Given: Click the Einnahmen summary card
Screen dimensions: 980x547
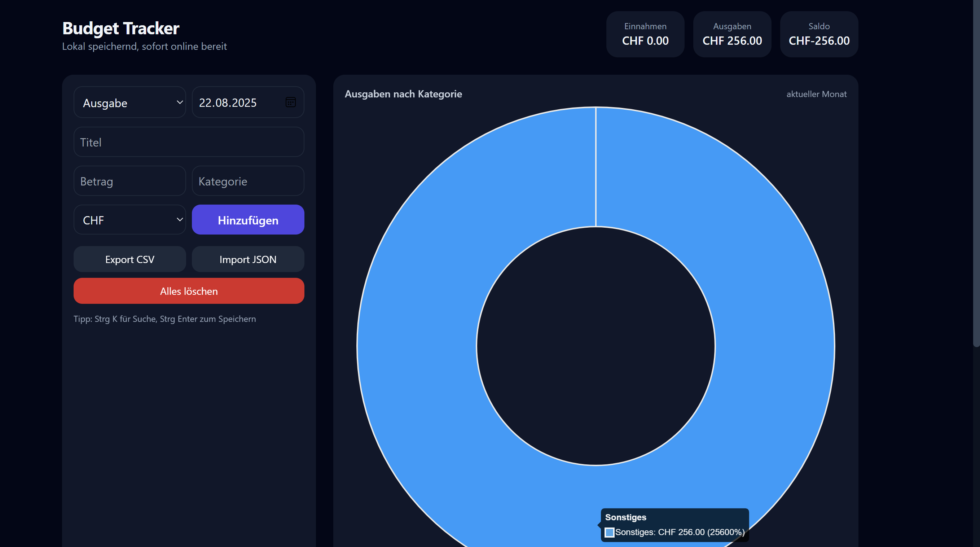Looking at the screenshot, I should [645, 34].
